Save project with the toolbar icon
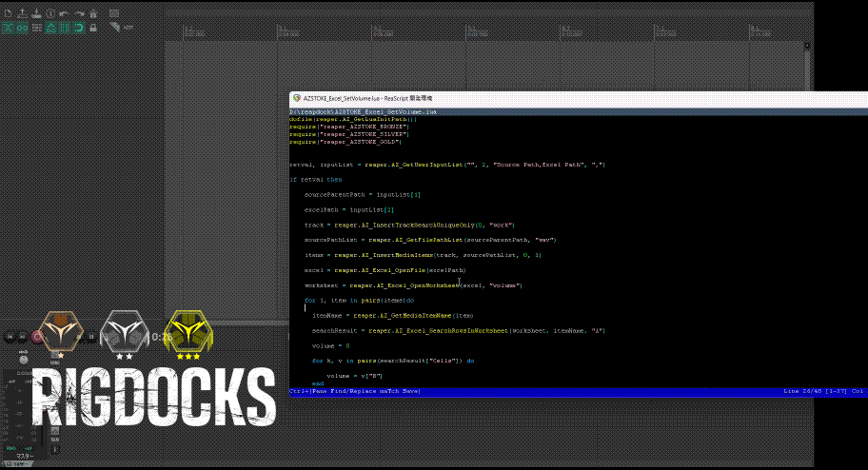 (36, 13)
